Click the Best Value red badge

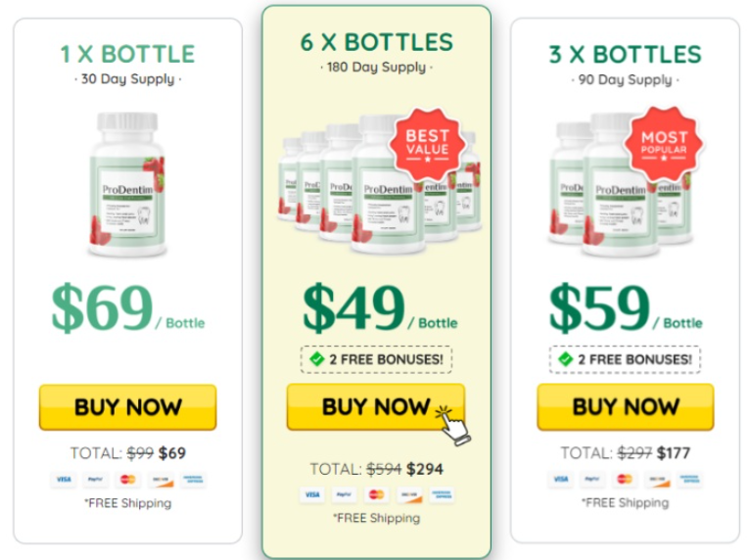[427, 144]
